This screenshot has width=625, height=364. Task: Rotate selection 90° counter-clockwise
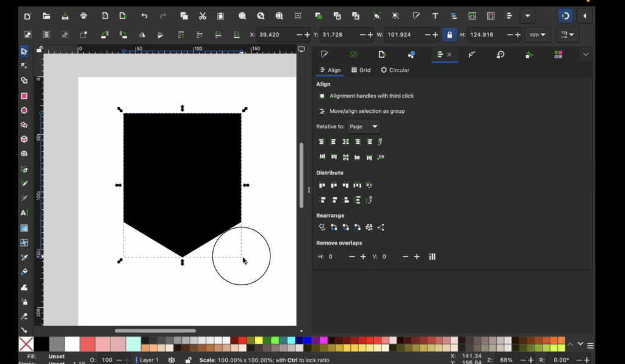105,35
